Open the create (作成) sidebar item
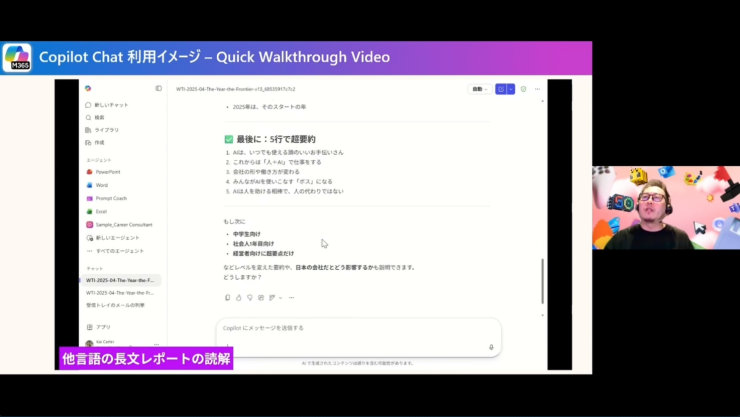Screen dimensions: 740x417 coord(95,142)
